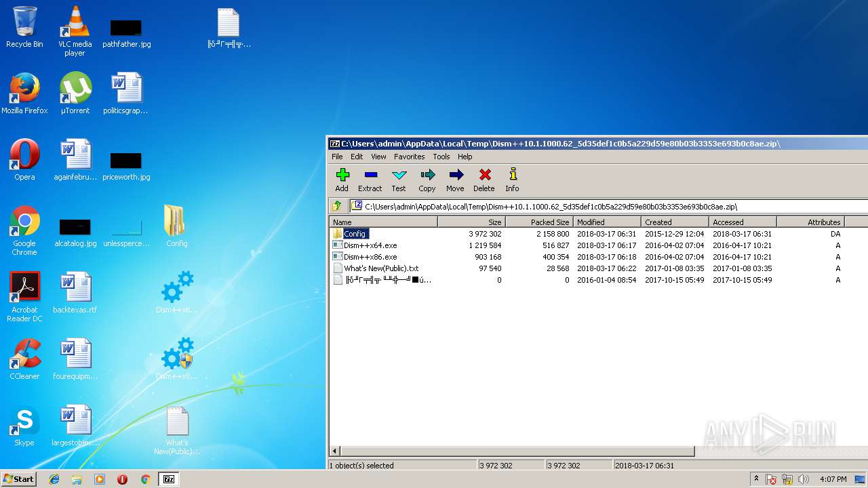Viewport: 868px width, 488px height.
Task: Select Skype desktop shortcut
Action: [24, 426]
